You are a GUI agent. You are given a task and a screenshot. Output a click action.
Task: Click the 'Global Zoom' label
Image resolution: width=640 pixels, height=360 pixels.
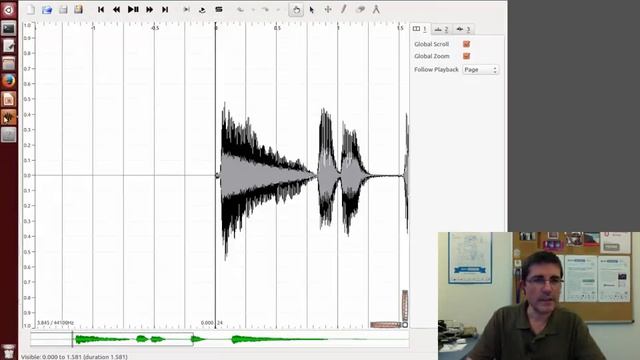point(431,56)
